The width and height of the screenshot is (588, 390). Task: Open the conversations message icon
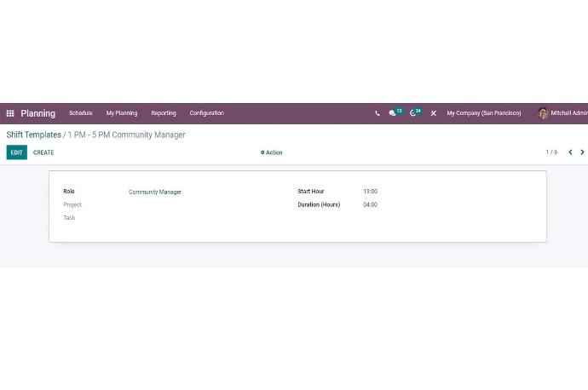(393, 113)
